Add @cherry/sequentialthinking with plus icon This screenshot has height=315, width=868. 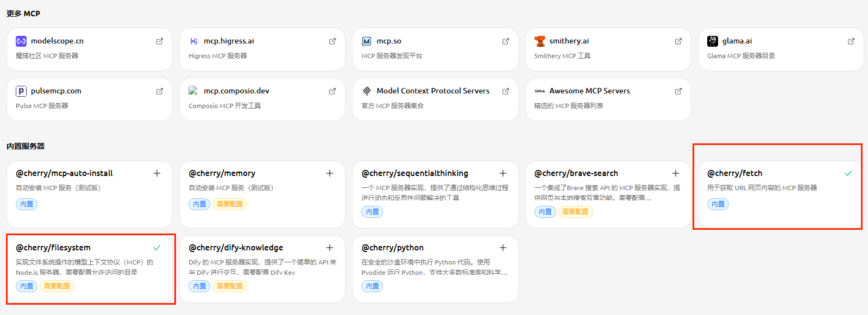tap(503, 173)
